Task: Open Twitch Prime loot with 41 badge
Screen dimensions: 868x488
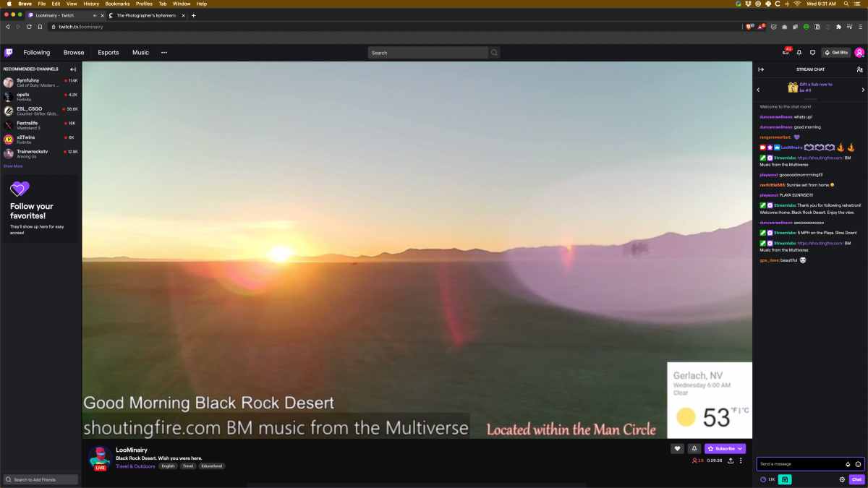Action: point(786,52)
